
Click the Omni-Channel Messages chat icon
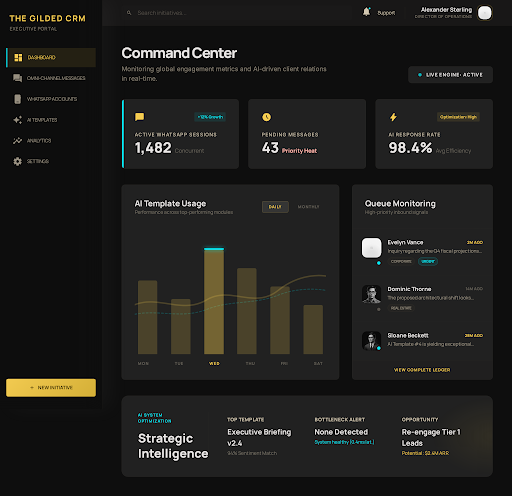click(17, 78)
